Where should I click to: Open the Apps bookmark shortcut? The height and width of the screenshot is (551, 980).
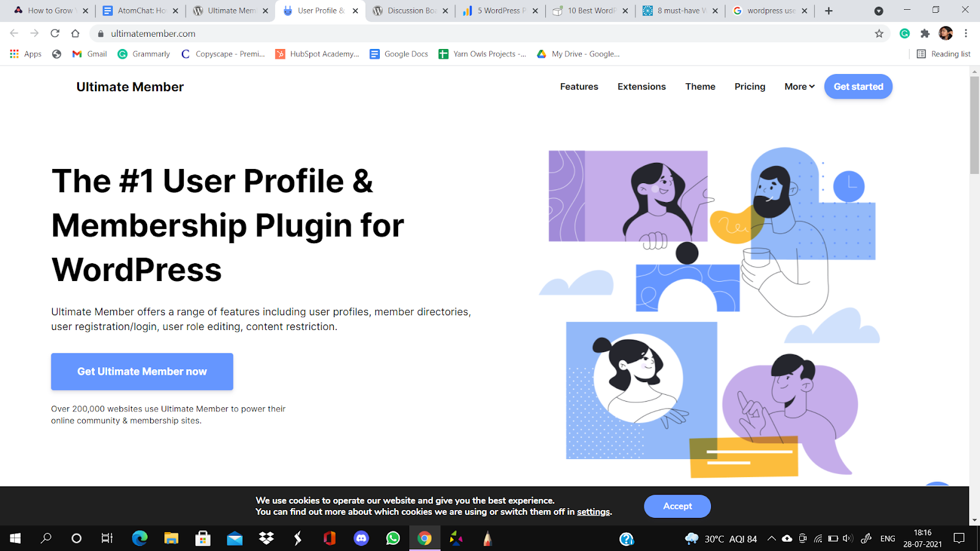pos(26,54)
